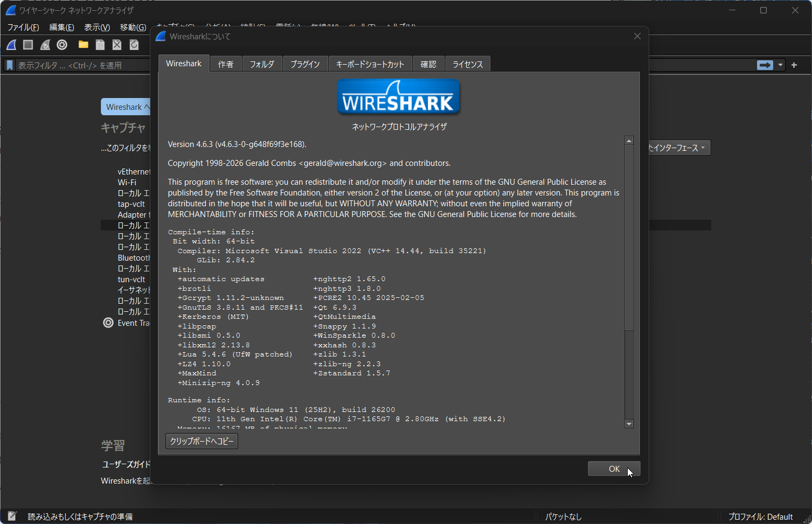Click the Event Tracing gear icon

tap(108, 323)
